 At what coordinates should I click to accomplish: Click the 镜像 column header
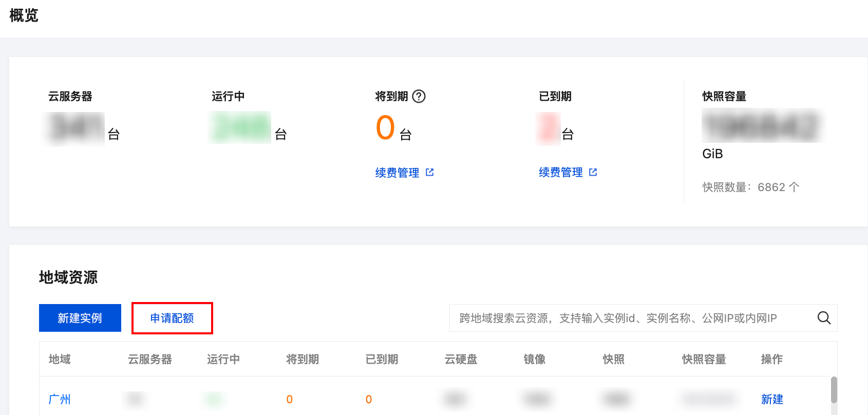tap(534, 359)
